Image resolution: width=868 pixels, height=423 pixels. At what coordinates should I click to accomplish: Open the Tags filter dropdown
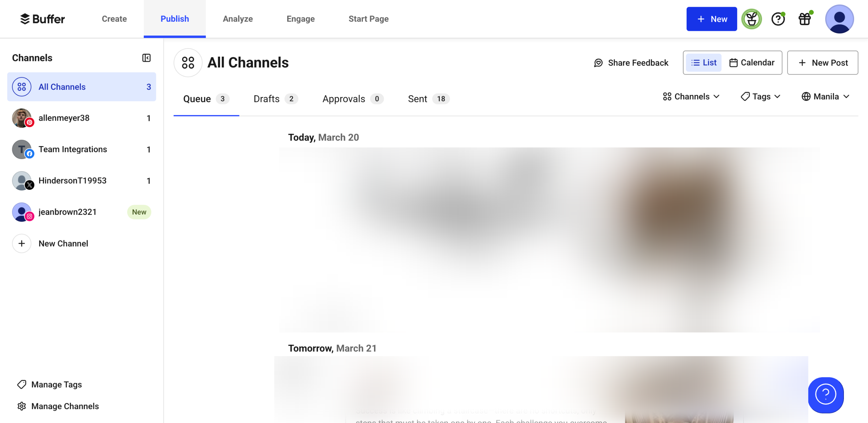pos(761,97)
